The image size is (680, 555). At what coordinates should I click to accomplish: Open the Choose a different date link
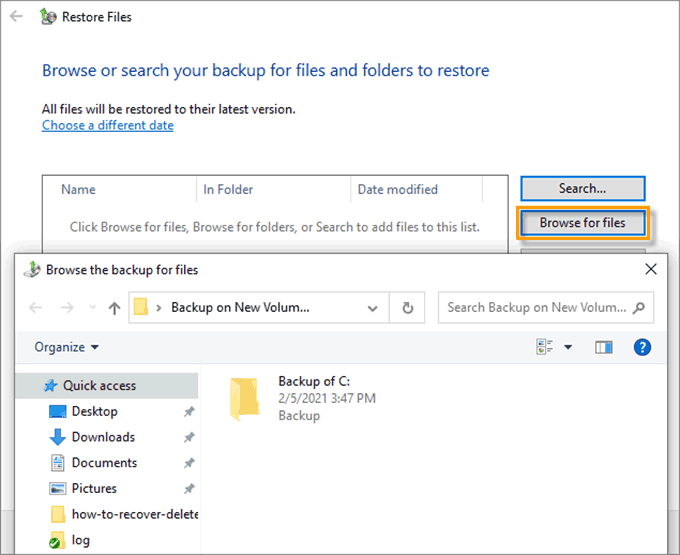[x=108, y=125]
